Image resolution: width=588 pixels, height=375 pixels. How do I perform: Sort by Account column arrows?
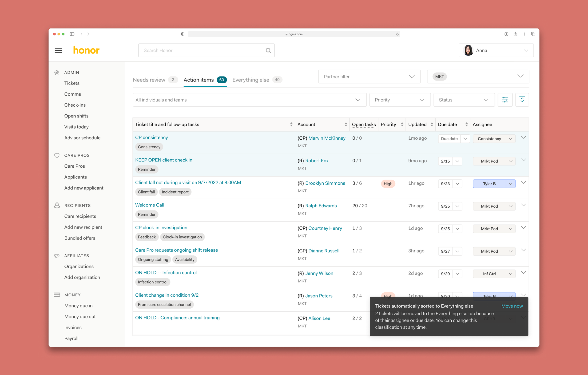[x=346, y=125]
